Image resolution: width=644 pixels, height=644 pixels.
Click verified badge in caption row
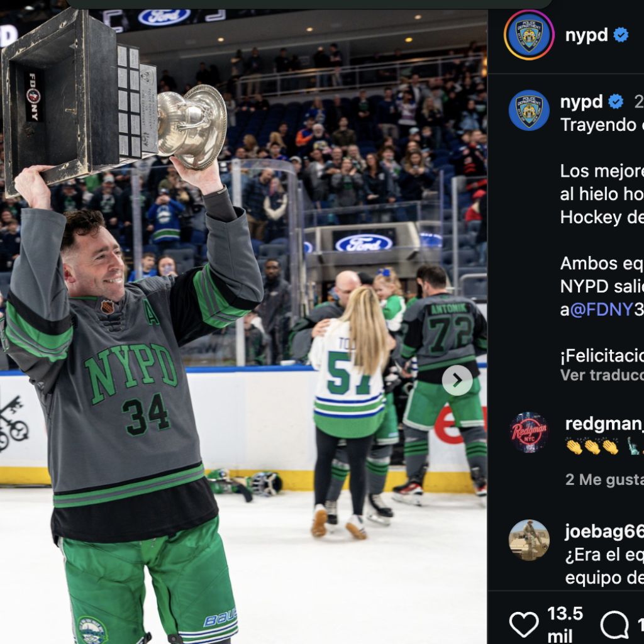click(x=616, y=101)
